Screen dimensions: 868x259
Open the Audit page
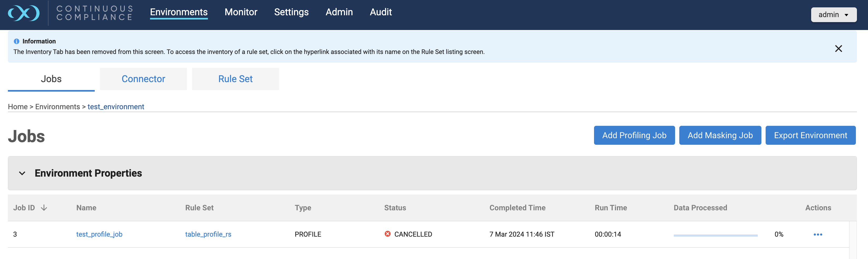(380, 12)
